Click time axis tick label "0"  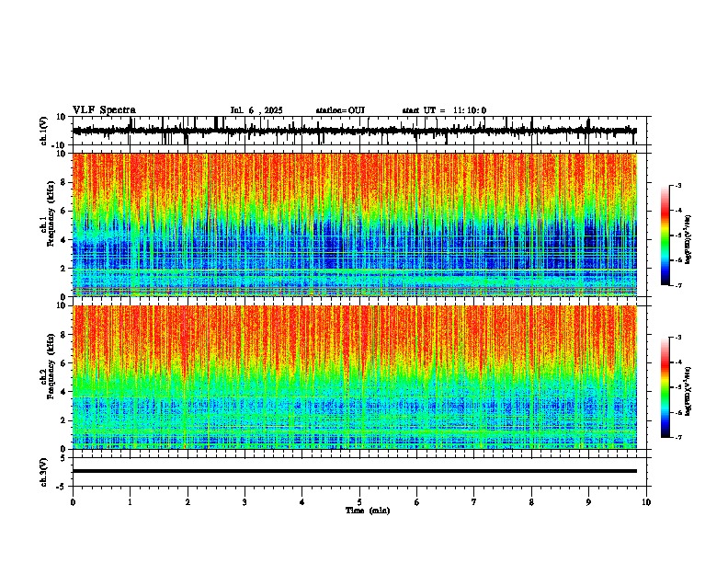(73, 502)
